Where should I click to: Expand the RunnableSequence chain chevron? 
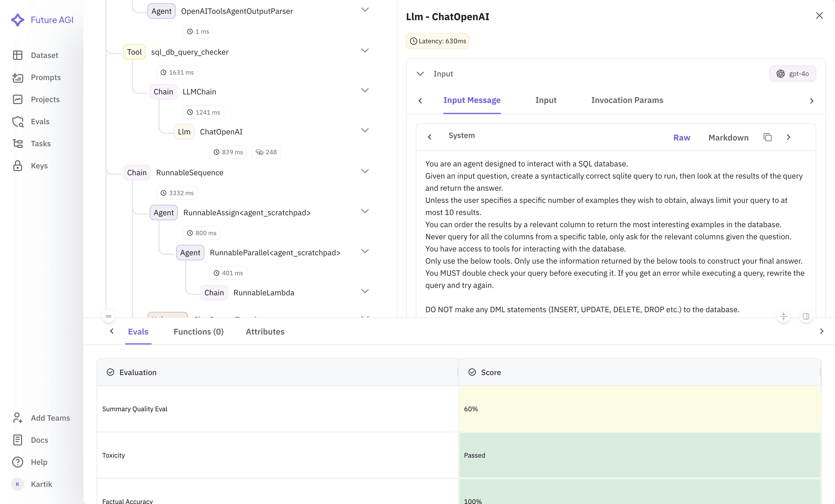click(x=365, y=171)
